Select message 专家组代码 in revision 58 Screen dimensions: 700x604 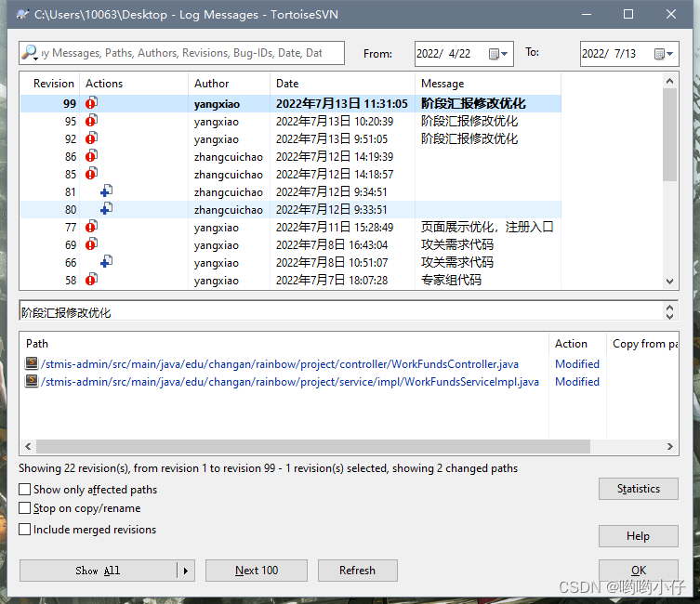tap(452, 280)
